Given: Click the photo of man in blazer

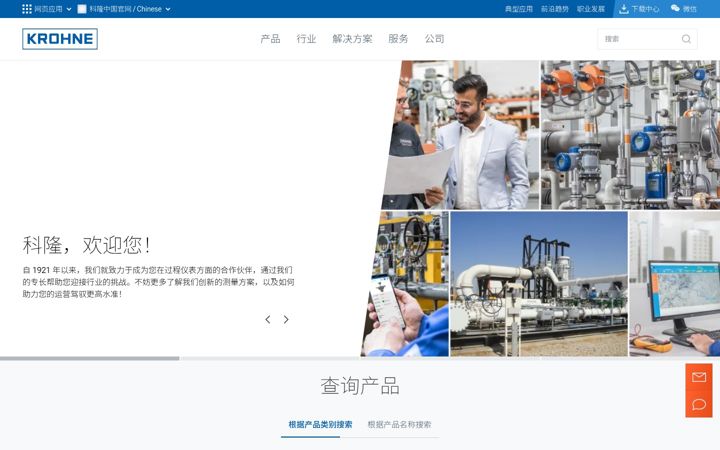Looking at the screenshot, I should (x=461, y=135).
